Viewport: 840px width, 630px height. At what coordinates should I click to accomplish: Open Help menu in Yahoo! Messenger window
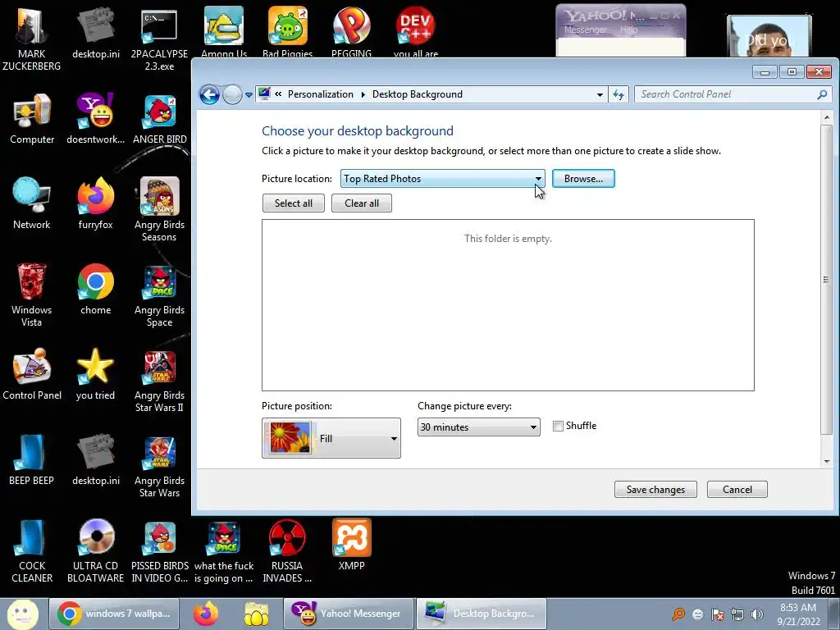(628, 30)
